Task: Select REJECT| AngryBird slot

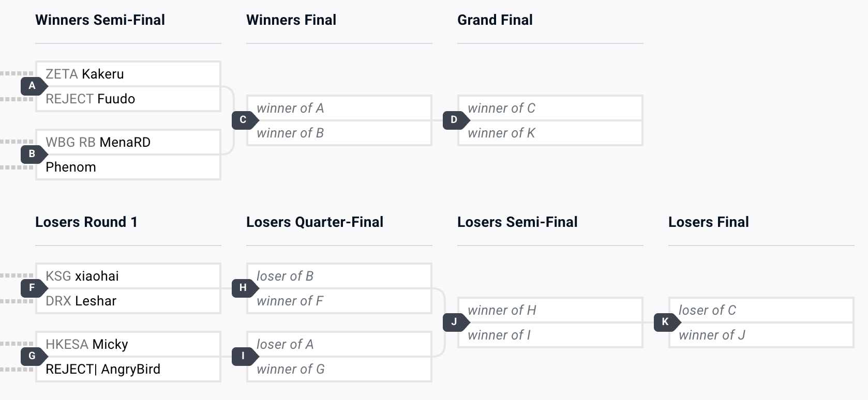Action: (x=128, y=369)
